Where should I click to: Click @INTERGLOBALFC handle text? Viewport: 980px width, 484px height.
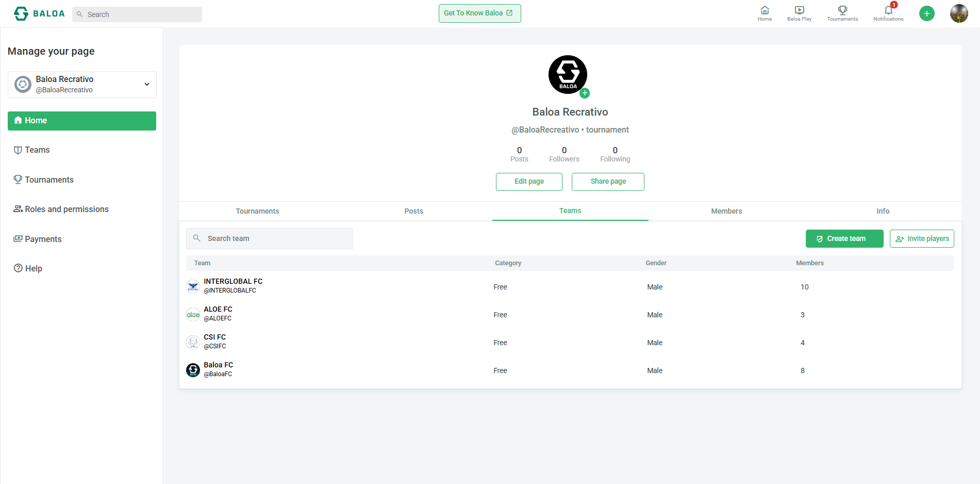(x=230, y=291)
